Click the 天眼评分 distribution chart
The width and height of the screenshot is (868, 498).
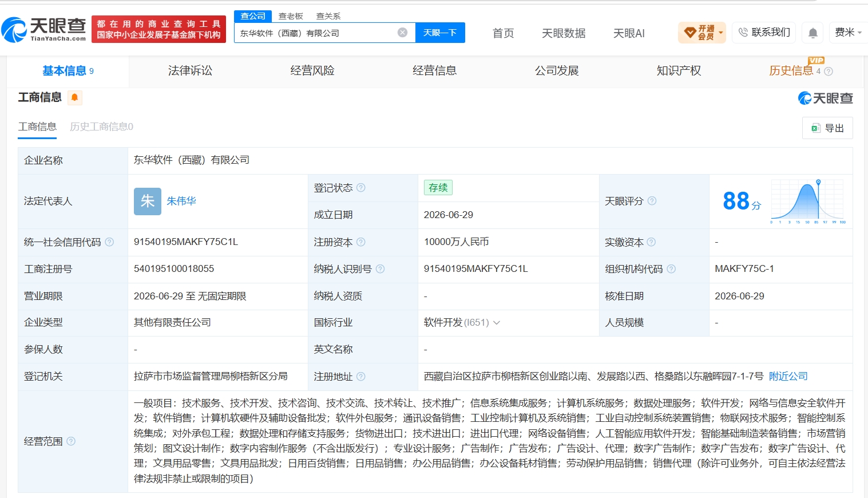(x=807, y=201)
